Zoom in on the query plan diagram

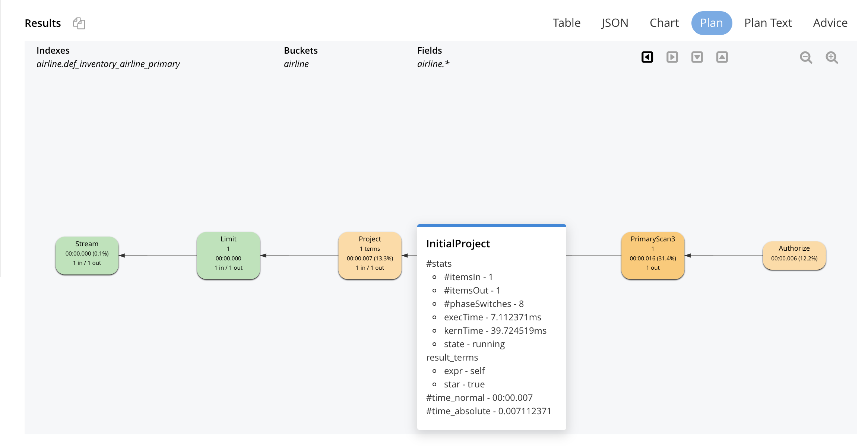(x=831, y=57)
